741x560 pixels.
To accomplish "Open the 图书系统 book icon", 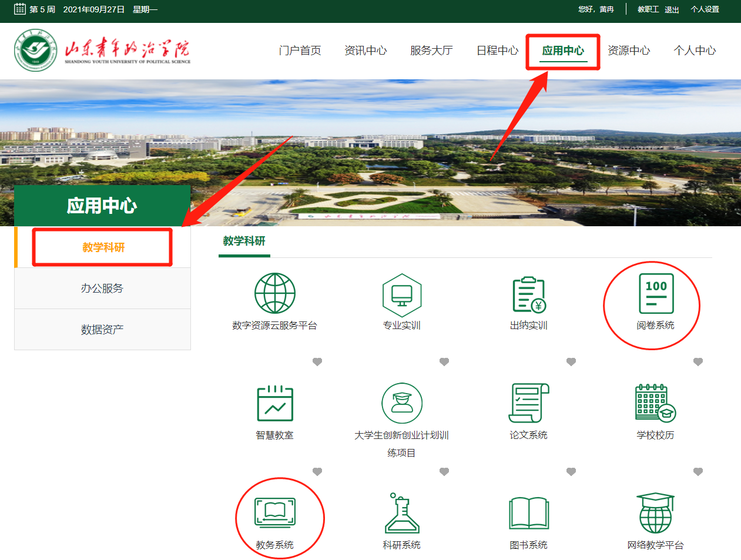I will (x=528, y=513).
